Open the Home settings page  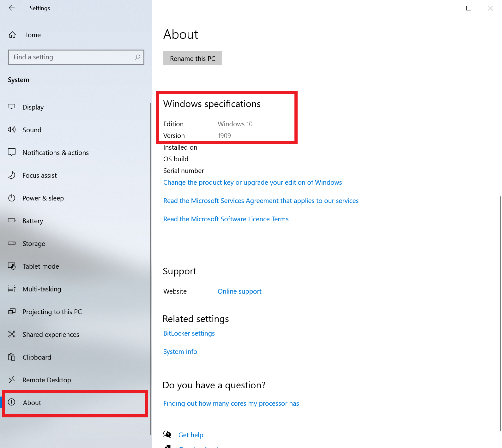tap(76, 35)
